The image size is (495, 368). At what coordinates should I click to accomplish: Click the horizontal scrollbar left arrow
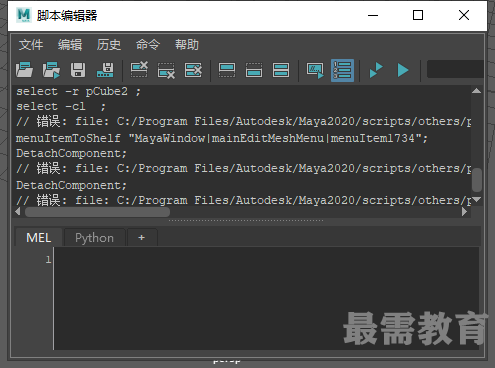(x=18, y=212)
